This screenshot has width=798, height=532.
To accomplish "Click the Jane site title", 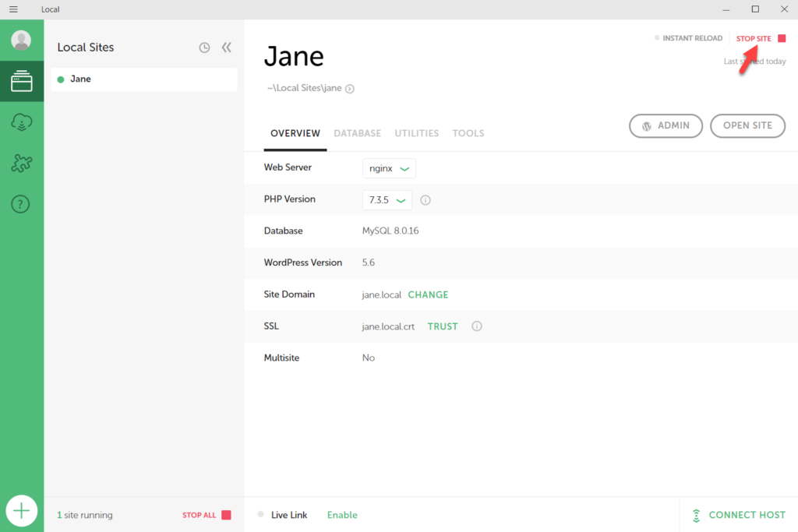I will [x=294, y=56].
